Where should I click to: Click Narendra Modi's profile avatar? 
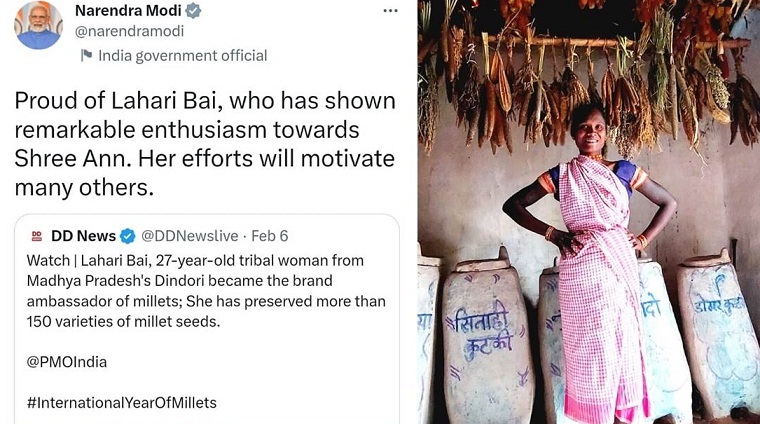coord(38,25)
